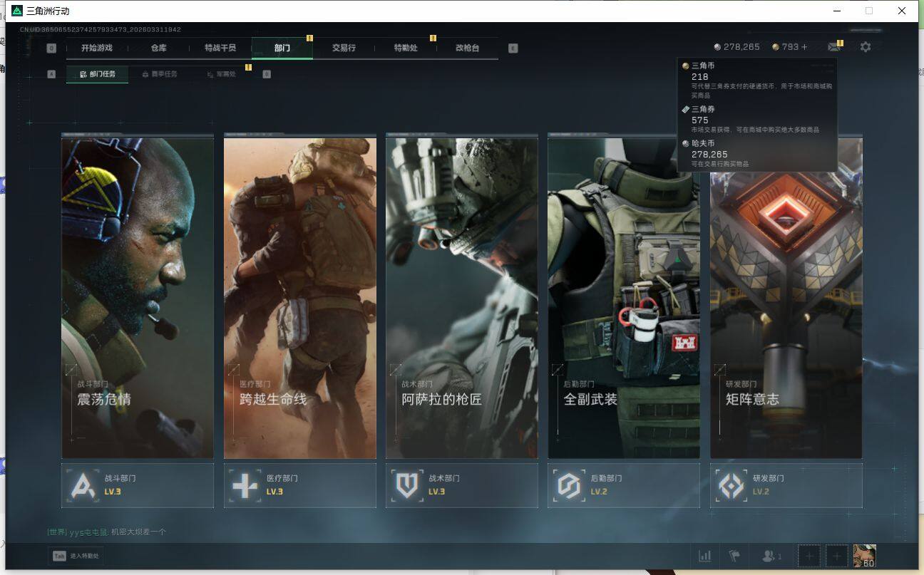The height and width of the screenshot is (575, 924).
Task: Click the 哈夫币 balance 278,265 in top bar
Action: click(737, 47)
